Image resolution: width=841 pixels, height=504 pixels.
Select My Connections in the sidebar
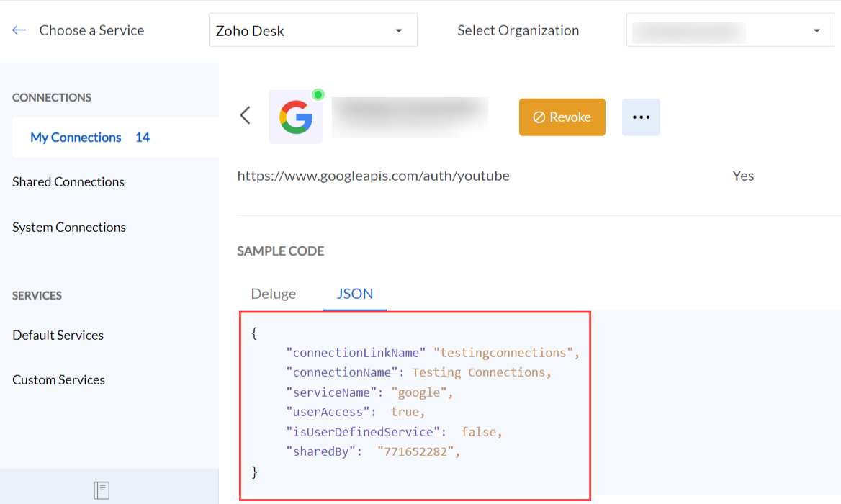(x=76, y=138)
